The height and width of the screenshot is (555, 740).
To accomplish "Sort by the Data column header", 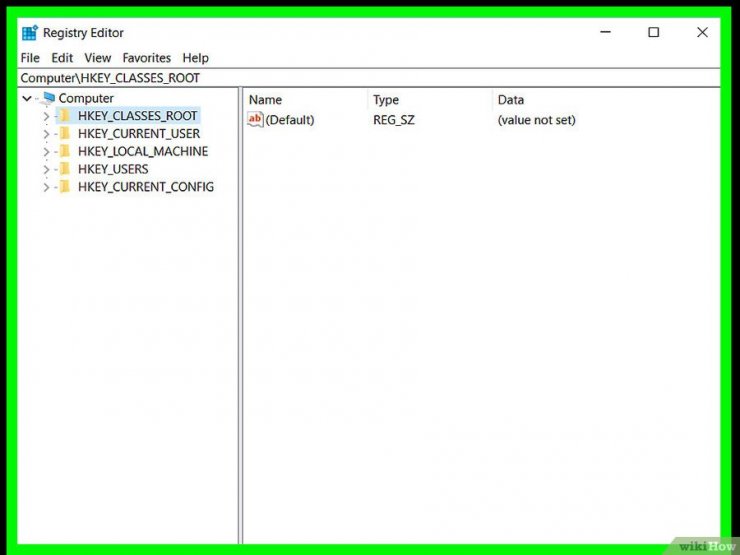I will tap(511, 100).
